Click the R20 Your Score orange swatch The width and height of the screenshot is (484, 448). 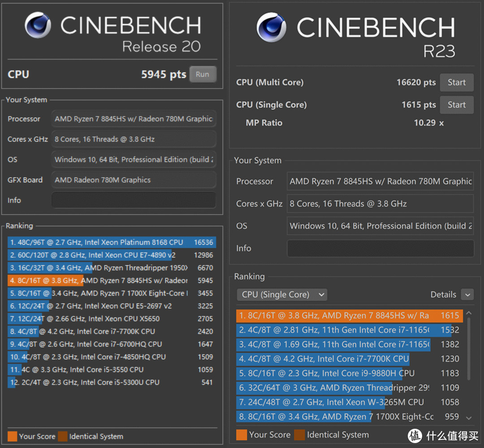click(x=13, y=436)
